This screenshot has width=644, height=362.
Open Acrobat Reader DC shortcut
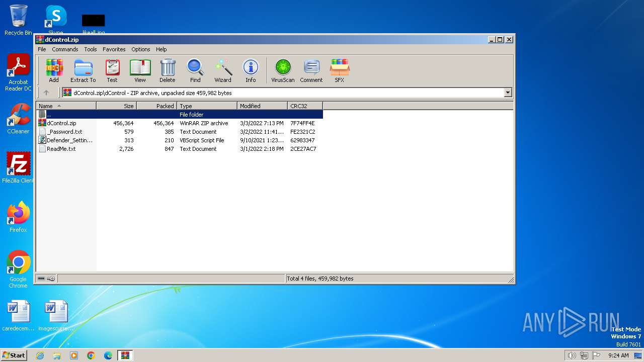pyautogui.click(x=18, y=73)
